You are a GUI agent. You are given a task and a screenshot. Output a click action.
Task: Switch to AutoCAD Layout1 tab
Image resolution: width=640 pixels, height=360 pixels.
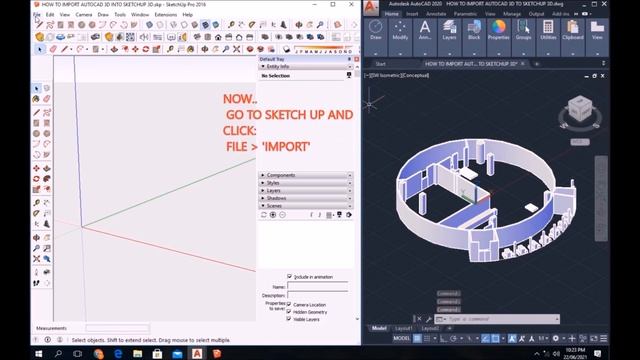(403, 328)
